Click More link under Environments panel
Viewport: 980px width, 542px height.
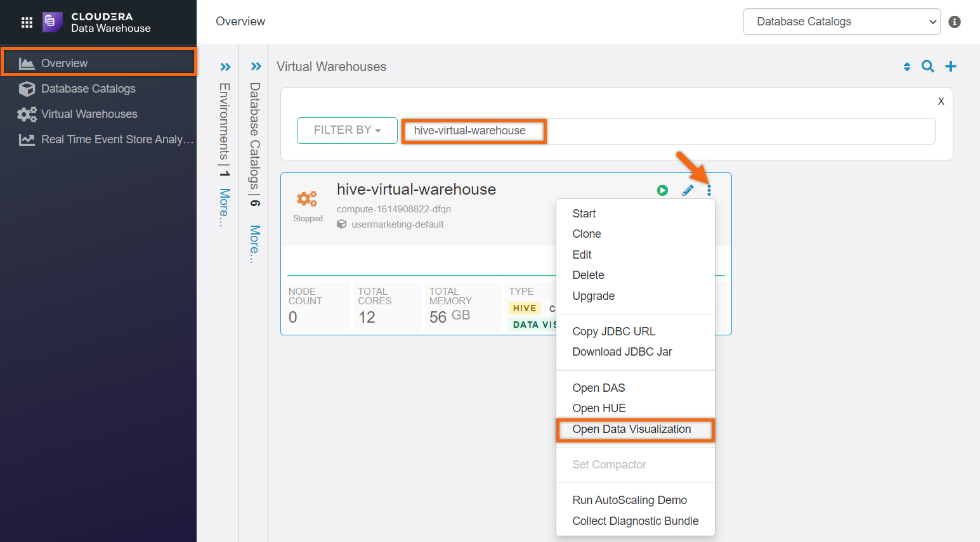pyautogui.click(x=225, y=207)
